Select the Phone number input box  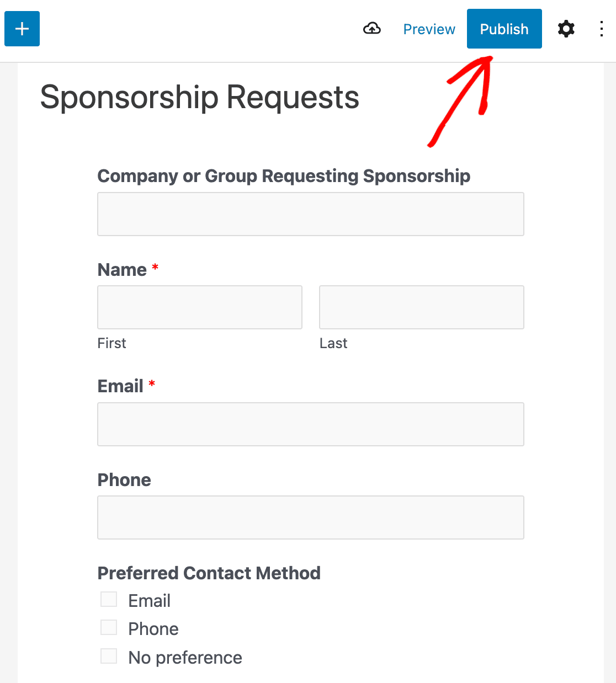click(311, 517)
